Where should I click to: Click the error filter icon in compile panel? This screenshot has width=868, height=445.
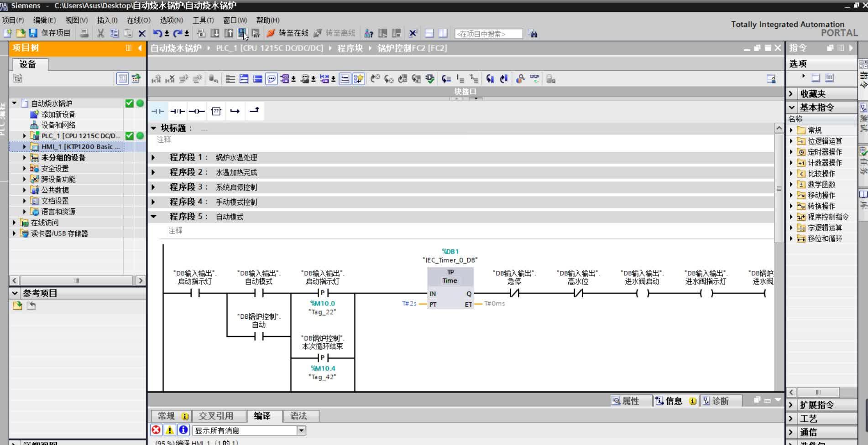156,430
